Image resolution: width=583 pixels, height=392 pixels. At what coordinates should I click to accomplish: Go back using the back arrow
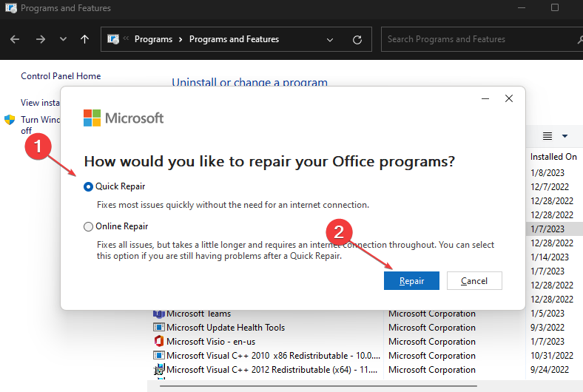(x=16, y=39)
